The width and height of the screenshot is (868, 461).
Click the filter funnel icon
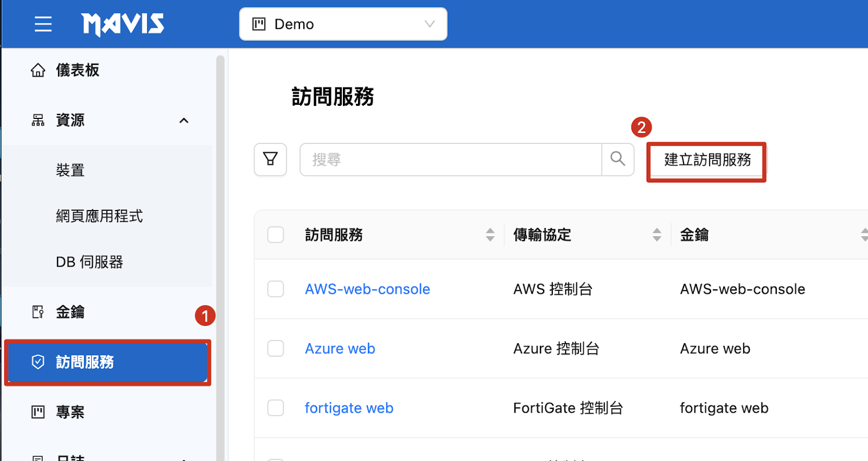[270, 159]
